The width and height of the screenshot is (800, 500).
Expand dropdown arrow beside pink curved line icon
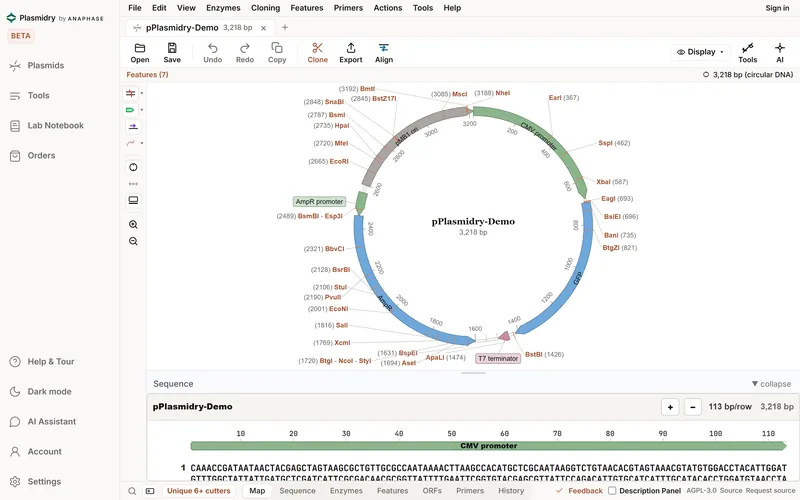point(142,143)
